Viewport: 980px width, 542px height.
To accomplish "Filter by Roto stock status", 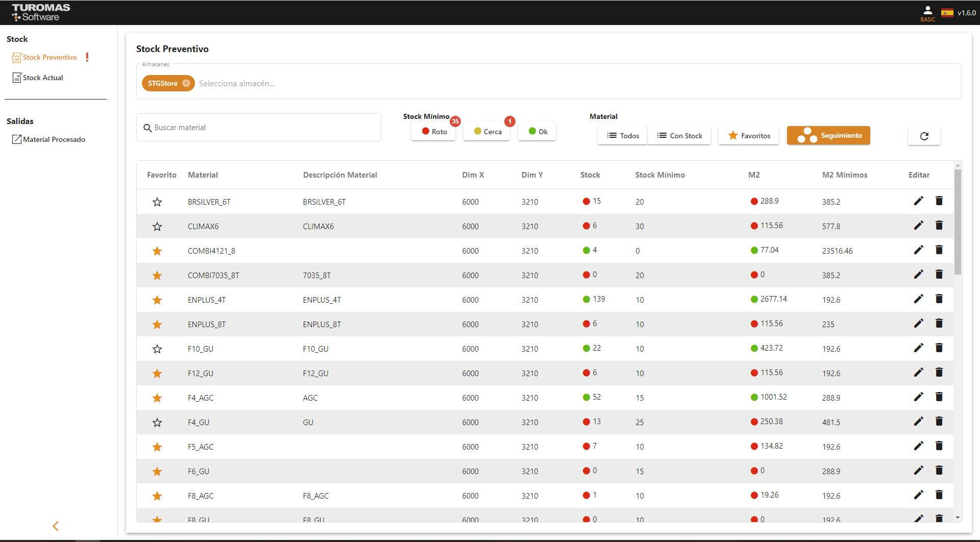I will pos(434,132).
